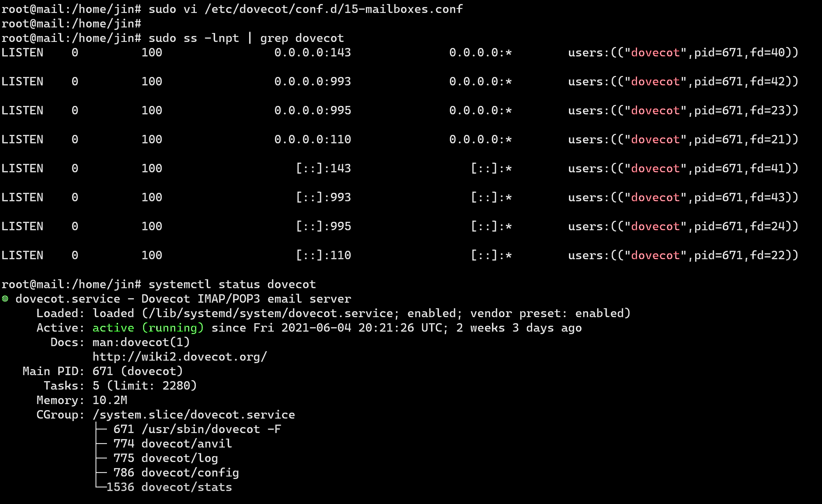Click the address [::]:110
Viewport: 822px width, 504px height.
click(323, 255)
